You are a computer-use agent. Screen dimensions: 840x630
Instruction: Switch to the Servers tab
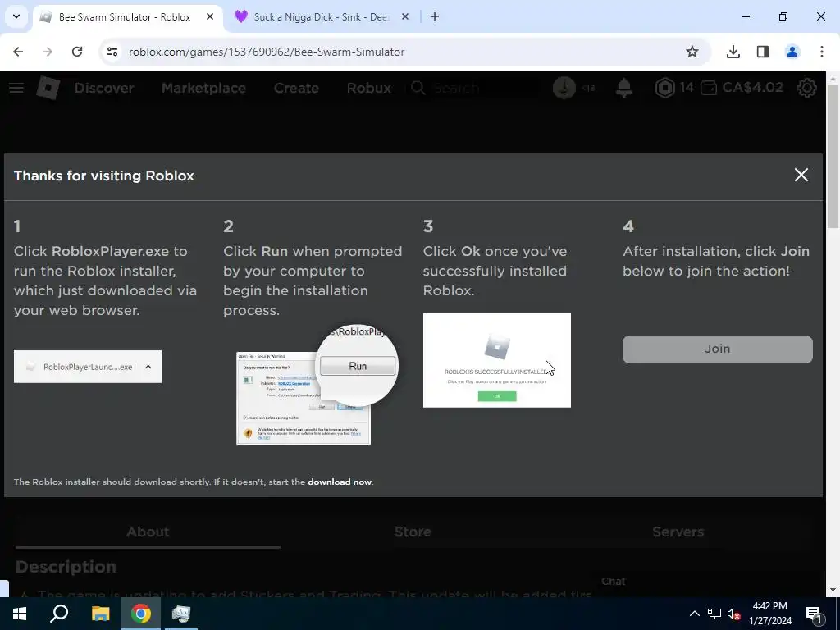(678, 532)
